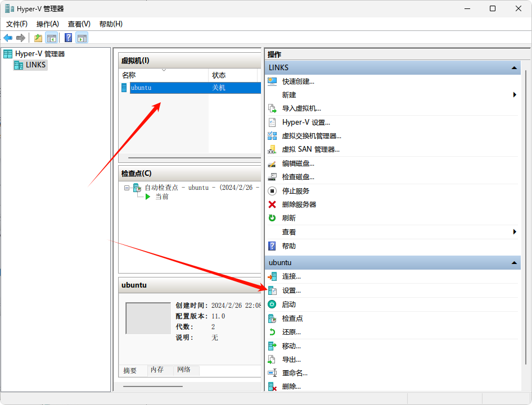Image resolution: width=532 pixels, height=405 pixels.
Task: Click the green 启动 power icon
Action: coord(272,304)
